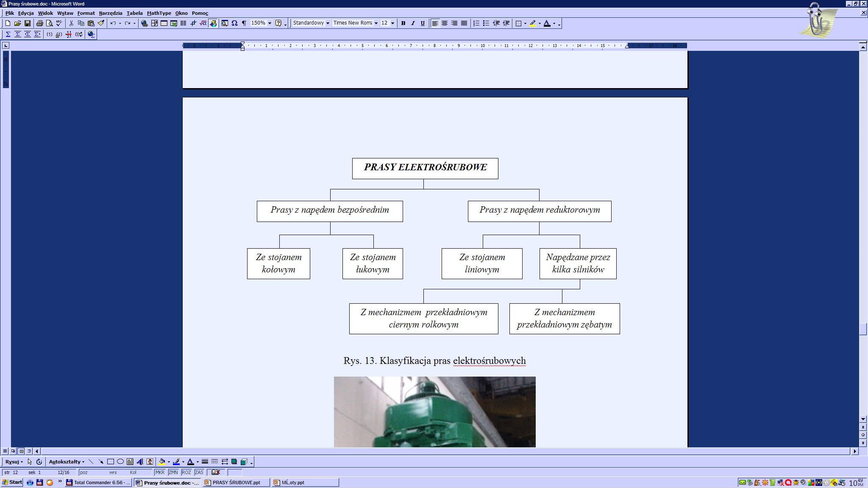Click the Save document icon

pos(28,23)
